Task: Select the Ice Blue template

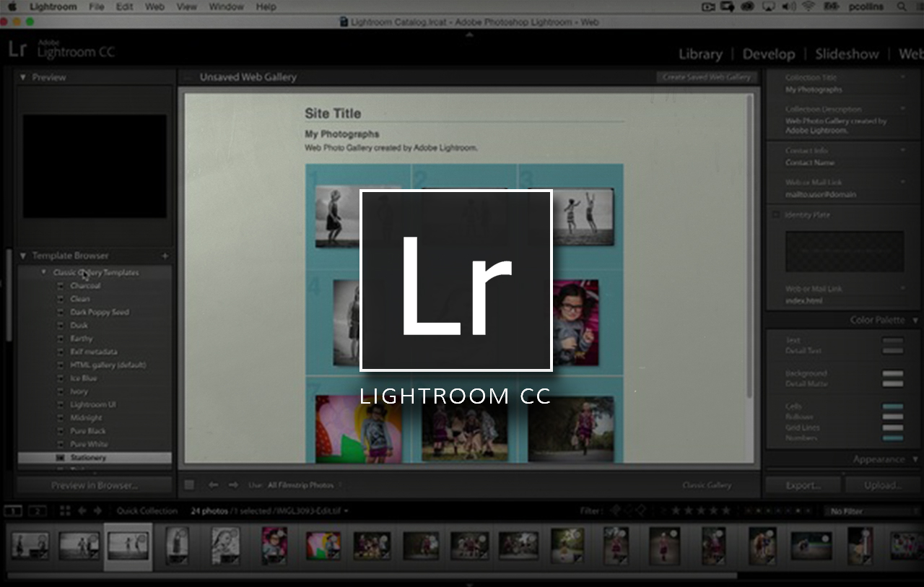Action: 84,378
